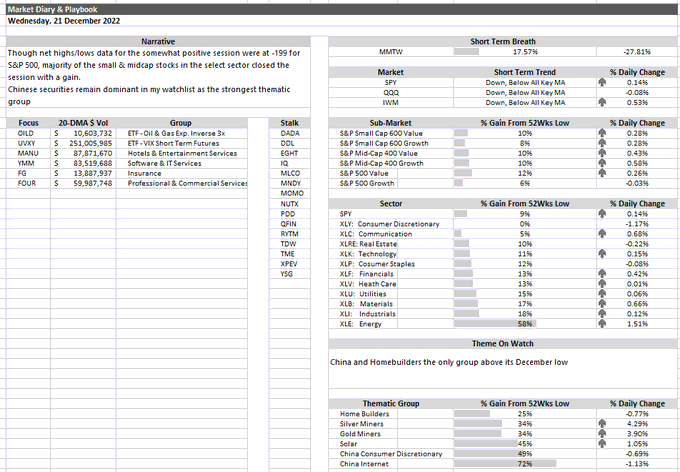680x472 pixels.
Task: Click the up arrow for S&P Mid-Cap 400 Growth
Action: pos(603,162)
